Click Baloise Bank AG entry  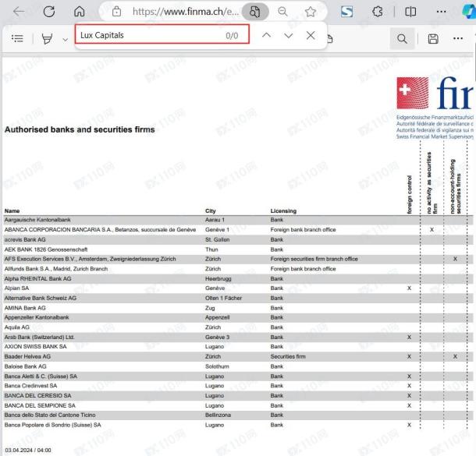pyautogui.click(x=25, y=366)
